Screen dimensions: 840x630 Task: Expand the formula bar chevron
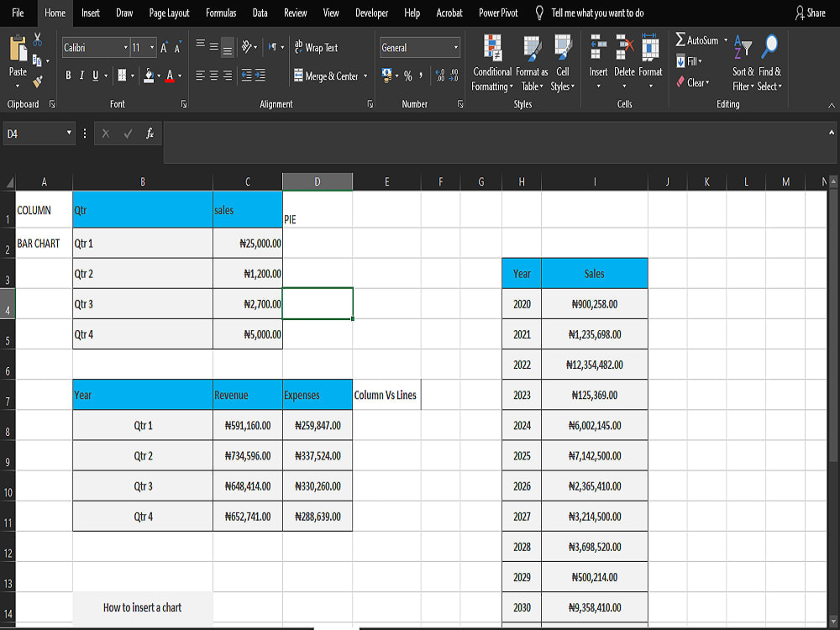pyautogui.click(x=832, y=133)
